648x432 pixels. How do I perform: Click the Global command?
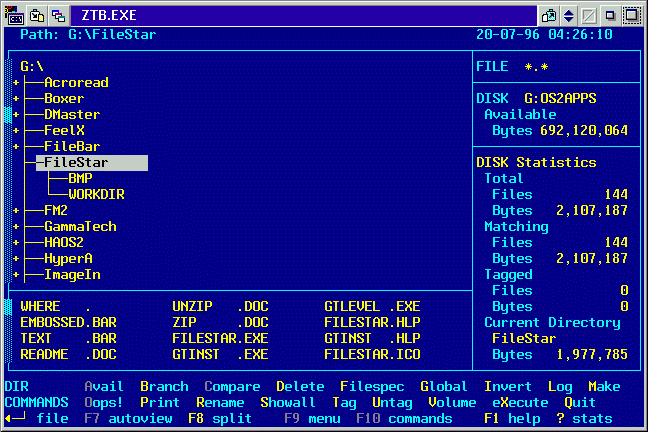click(444, 387)
